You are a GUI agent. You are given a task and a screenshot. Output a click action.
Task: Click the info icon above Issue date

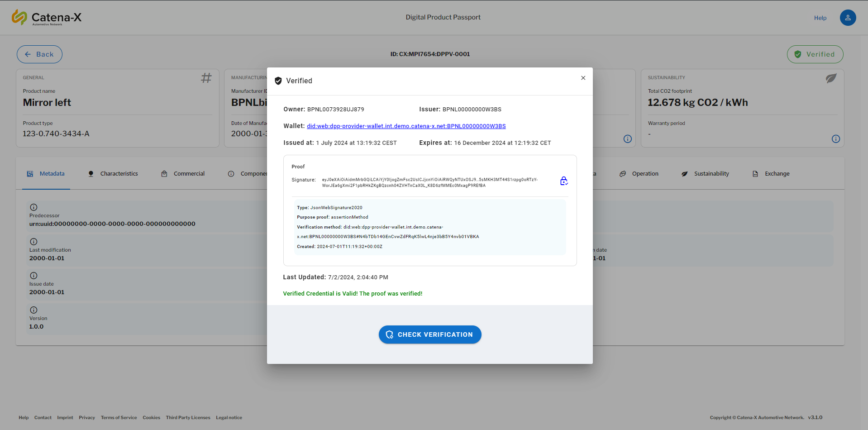(33, 276)
